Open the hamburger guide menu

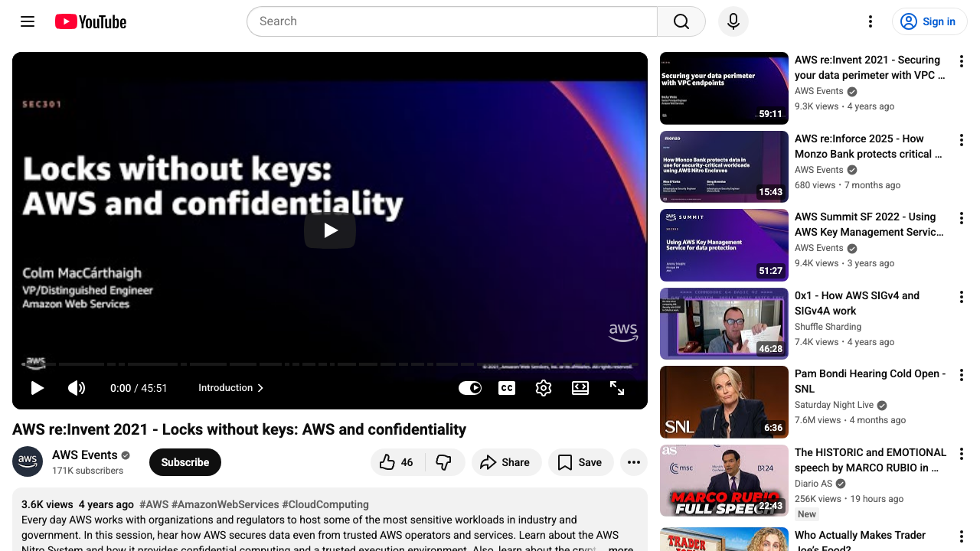[x=28, y=21]
